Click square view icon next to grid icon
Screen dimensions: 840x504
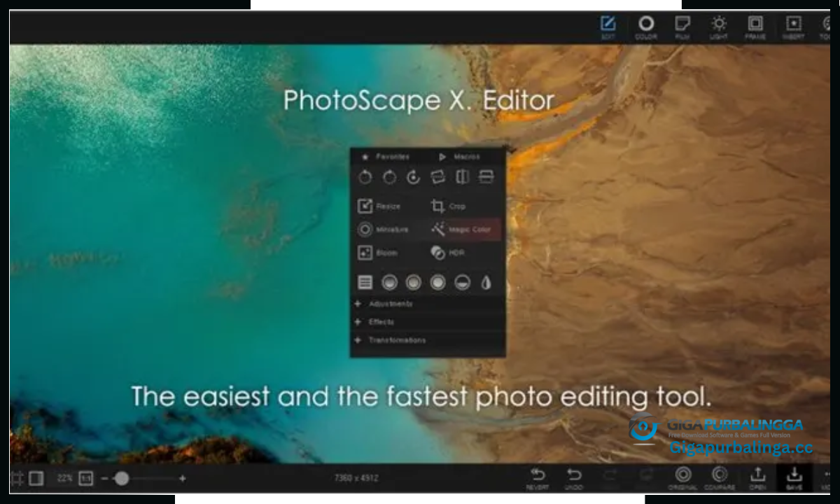36,479
